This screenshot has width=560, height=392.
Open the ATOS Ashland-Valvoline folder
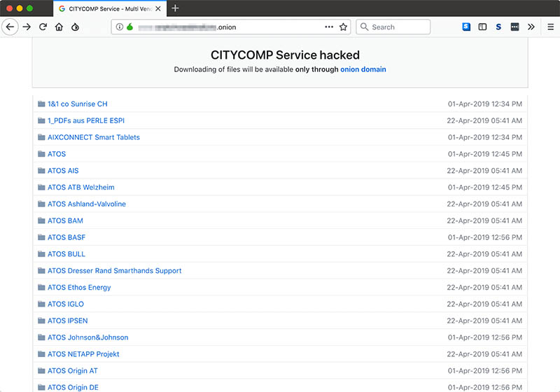coord(87,204)
